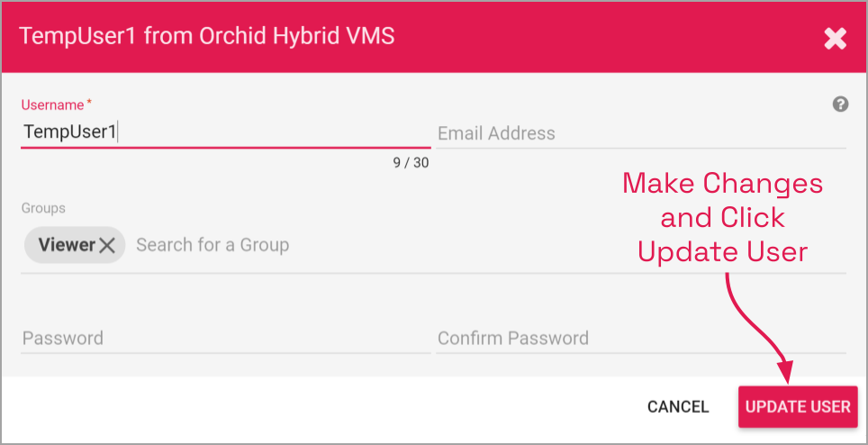Click the blank white footer left of Cancel

tap(315, 407)
